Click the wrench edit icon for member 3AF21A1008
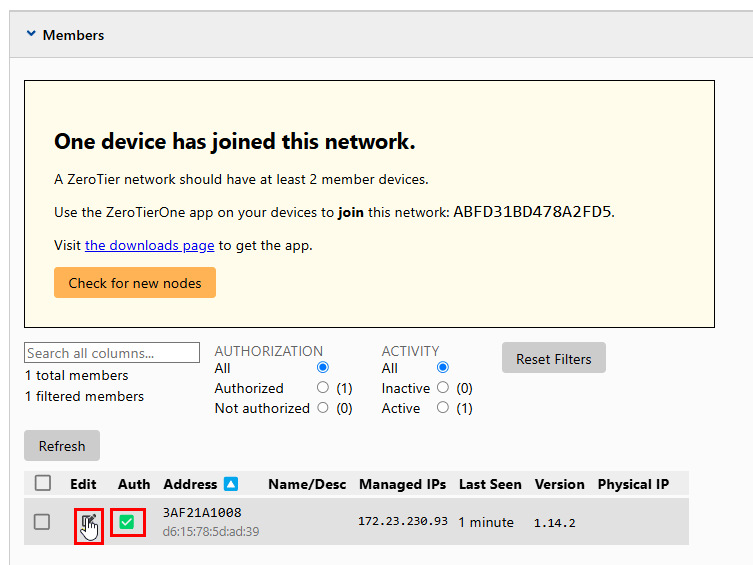The width and height of the screenshot is (753, 565). point(88,522)
